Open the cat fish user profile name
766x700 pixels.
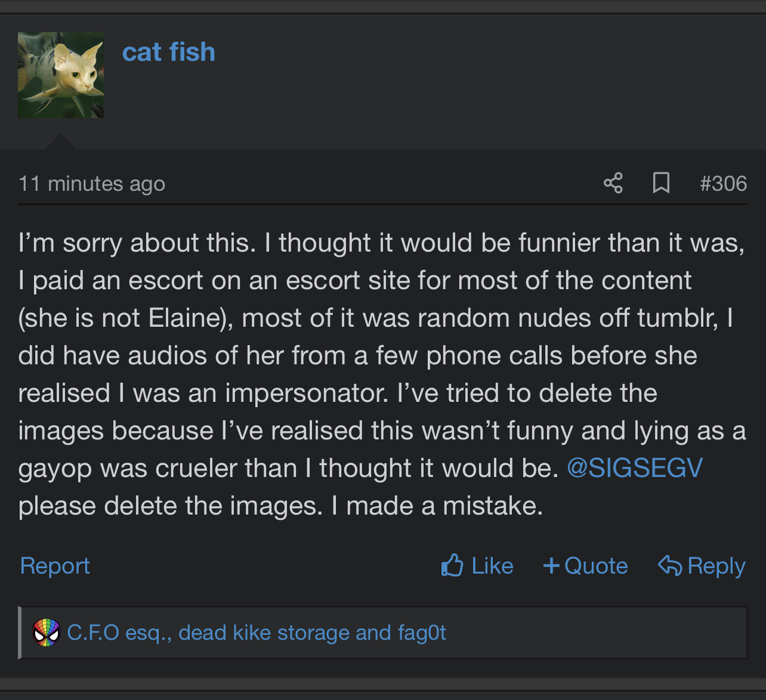pyautogui.click(x=168, y=52)
